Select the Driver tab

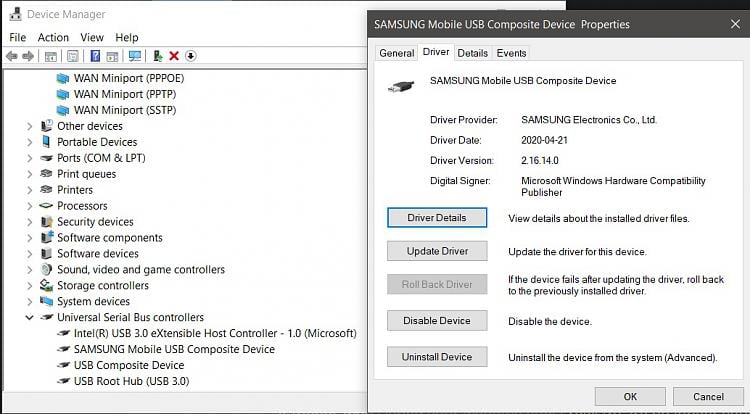pyautogui.click(x=436, y=52)
